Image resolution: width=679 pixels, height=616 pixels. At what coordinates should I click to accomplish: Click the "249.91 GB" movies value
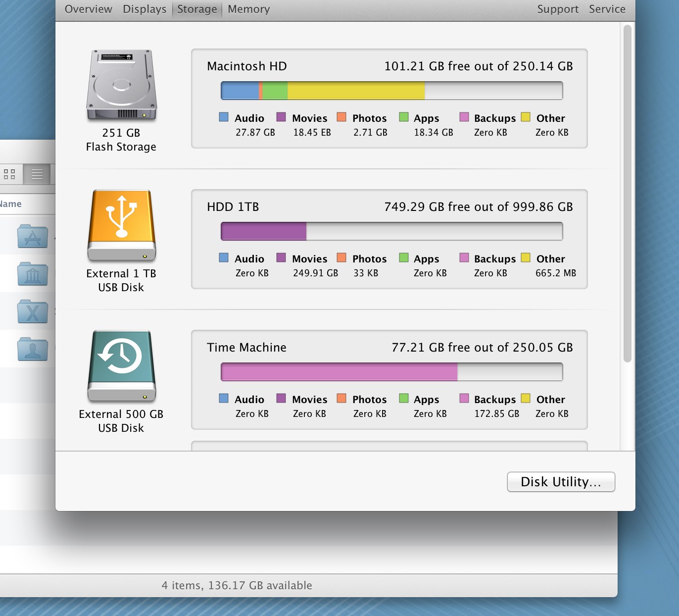point(316,273)
